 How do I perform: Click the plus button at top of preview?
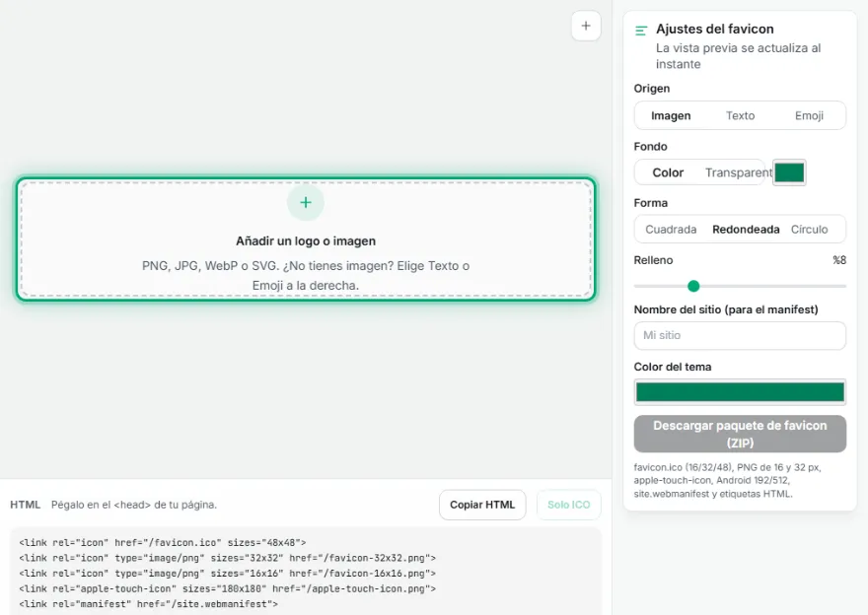[586, 26]
